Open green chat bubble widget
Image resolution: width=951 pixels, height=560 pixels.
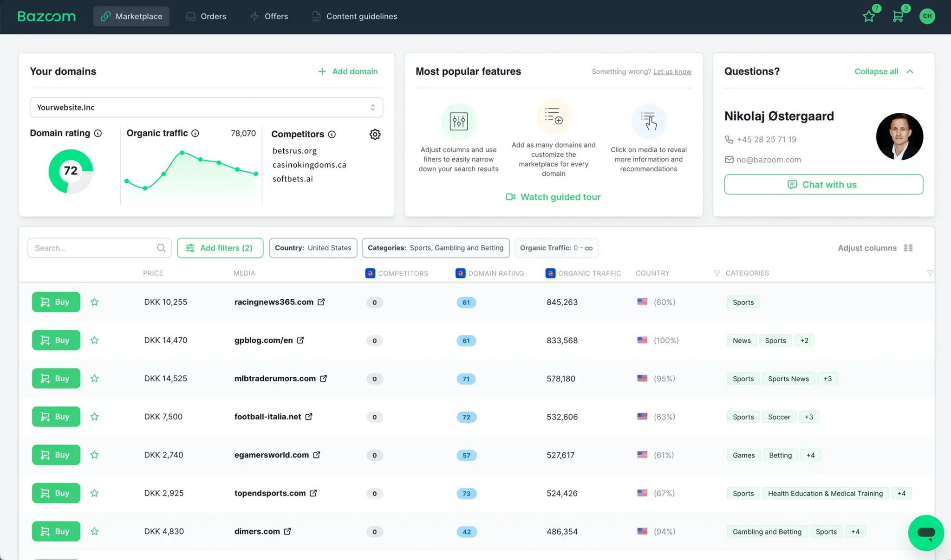click(x=925, y=533)
